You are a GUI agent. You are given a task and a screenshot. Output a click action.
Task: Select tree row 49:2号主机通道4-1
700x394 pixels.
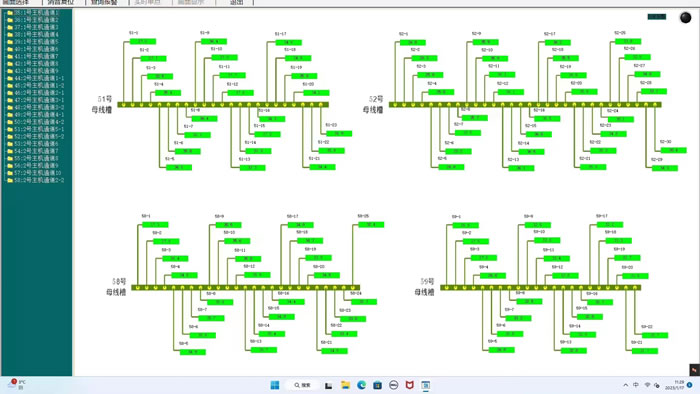pos(35,115)
